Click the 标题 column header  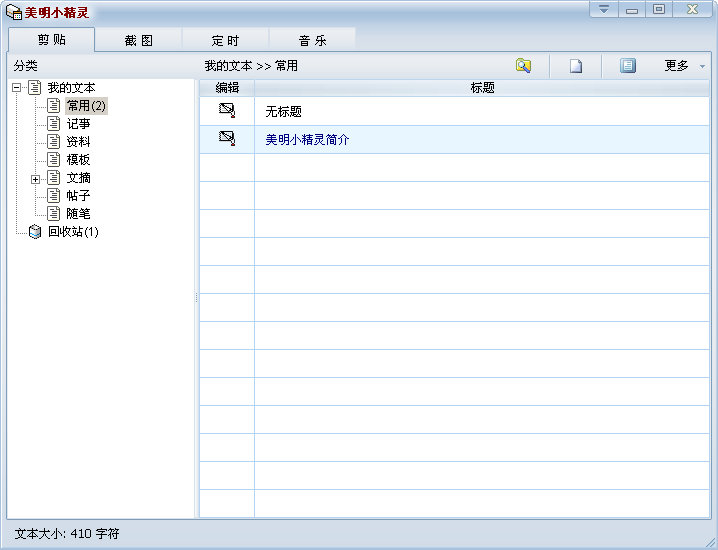click(482, 87)
